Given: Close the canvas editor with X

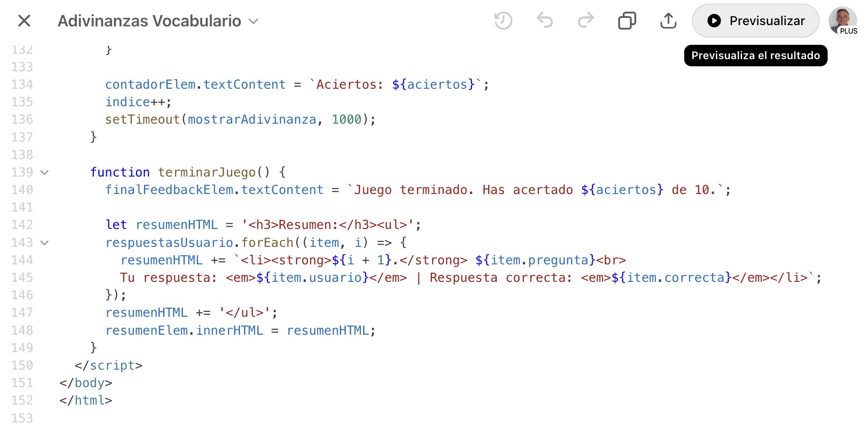Looking at the screenshot, I should (x=24, y=21).
